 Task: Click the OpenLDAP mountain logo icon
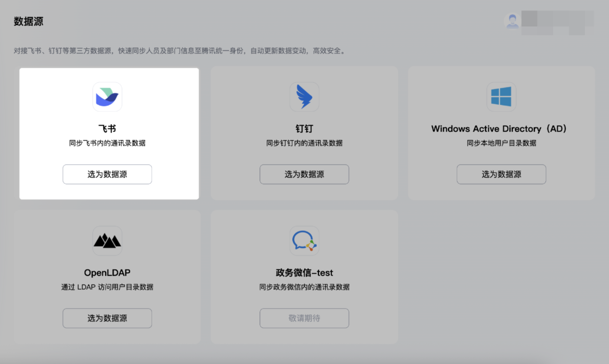(x=107, y=241)
